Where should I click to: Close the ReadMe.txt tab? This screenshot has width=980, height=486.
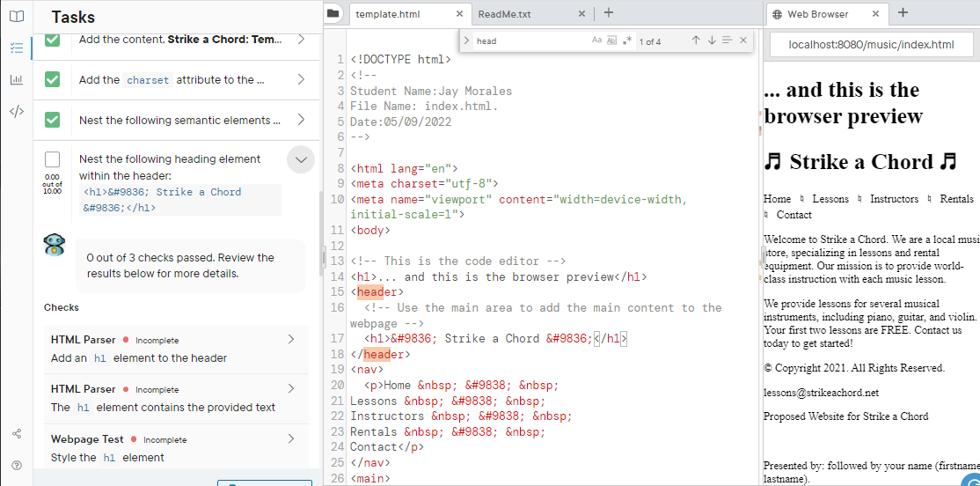(x=581, y=14)
